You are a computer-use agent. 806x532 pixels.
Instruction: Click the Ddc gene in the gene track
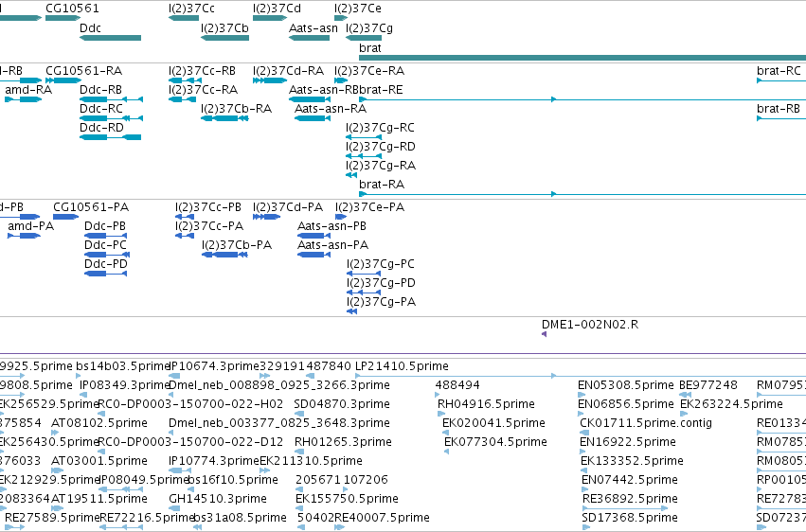tap(110, 38)
